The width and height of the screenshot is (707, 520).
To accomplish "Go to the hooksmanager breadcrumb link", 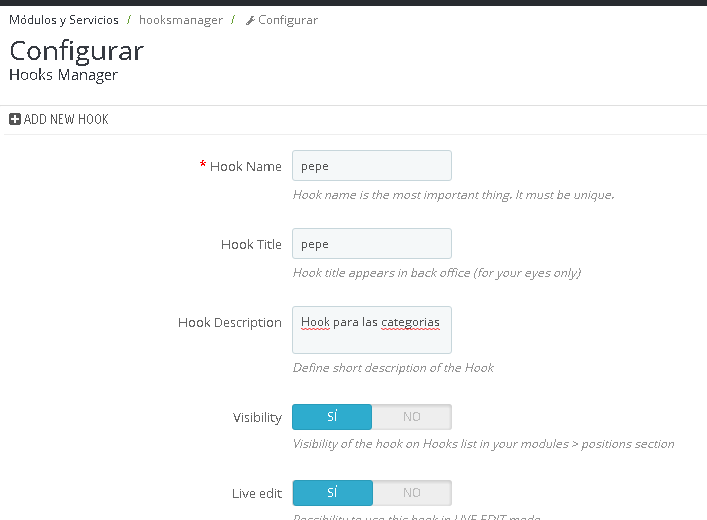I will pyautogui.click(x=181, y=20).
